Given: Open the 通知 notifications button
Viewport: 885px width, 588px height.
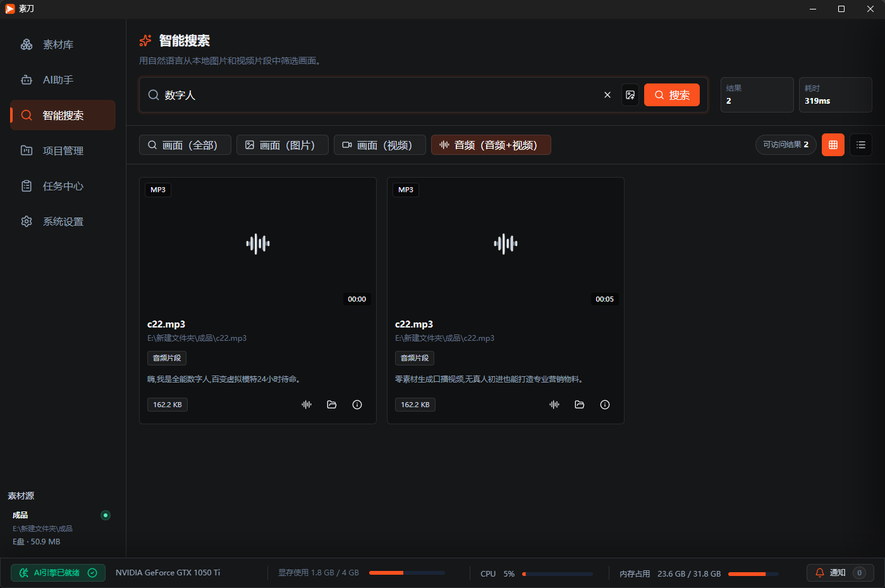Looking at the screenshot, I should [x=840, y=573].
